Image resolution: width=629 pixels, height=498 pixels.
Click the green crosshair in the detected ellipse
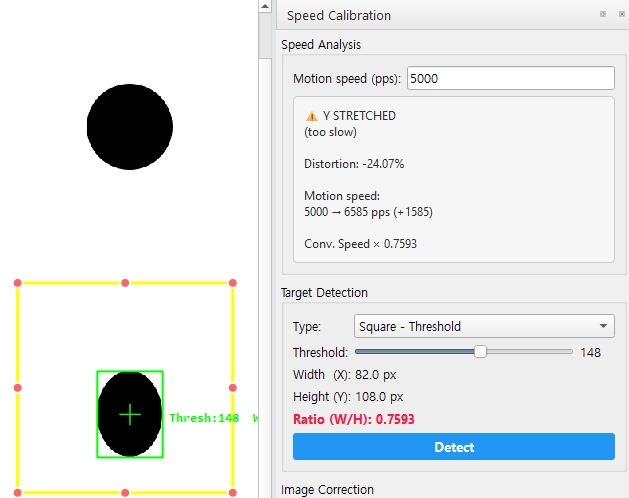pyautogui.click(x=130, y=415)
